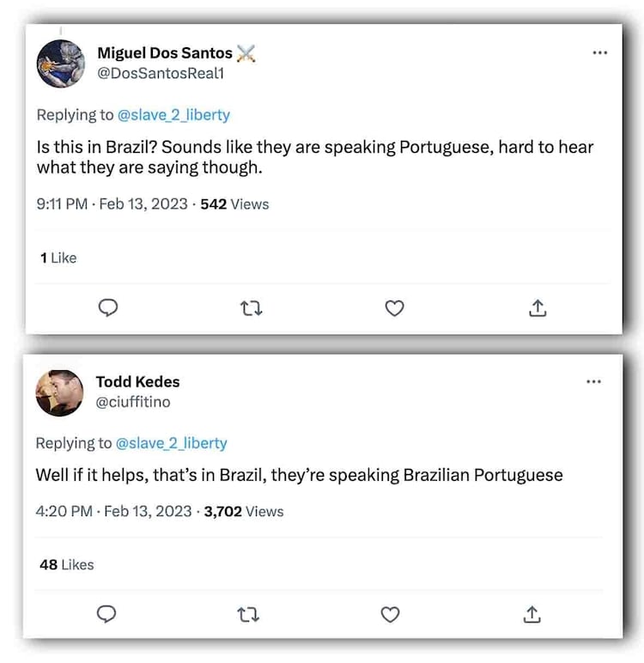Share Miguel Dos Santos's tweet
644x663 pixels.
(538, 307)
